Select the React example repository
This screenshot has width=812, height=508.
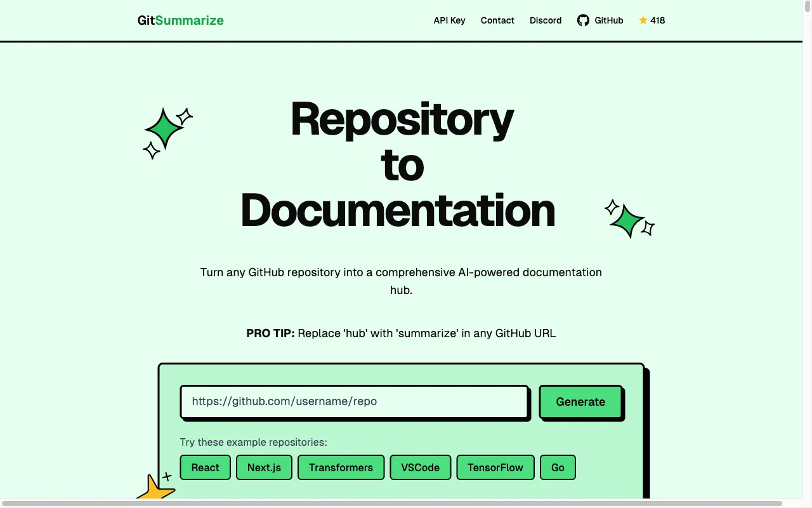205,467
